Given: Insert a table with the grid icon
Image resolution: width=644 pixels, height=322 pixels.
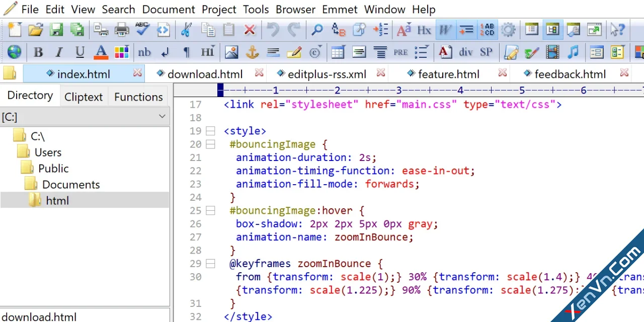Looking at the screenshot, I should (x=338, y=52).
